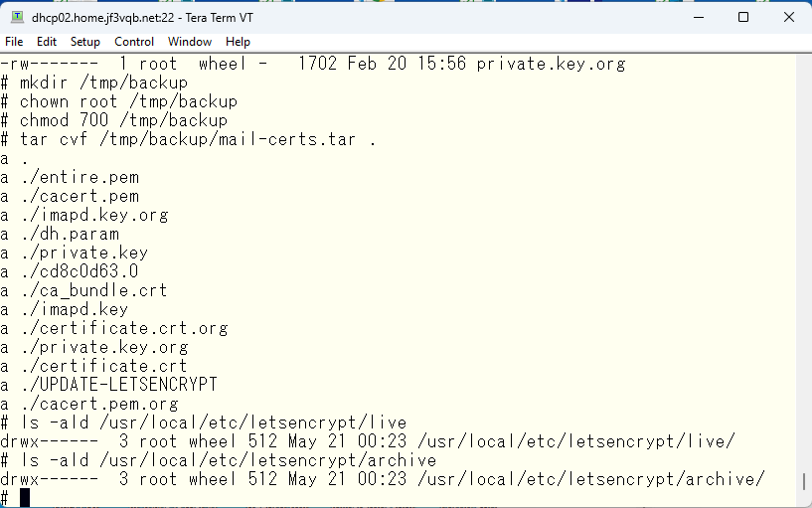The height and width of the screenshot is (508, 812).
Task: Click the ./UPDATE-LETSENCRYPT output line
Action: [x=108, y=385]
